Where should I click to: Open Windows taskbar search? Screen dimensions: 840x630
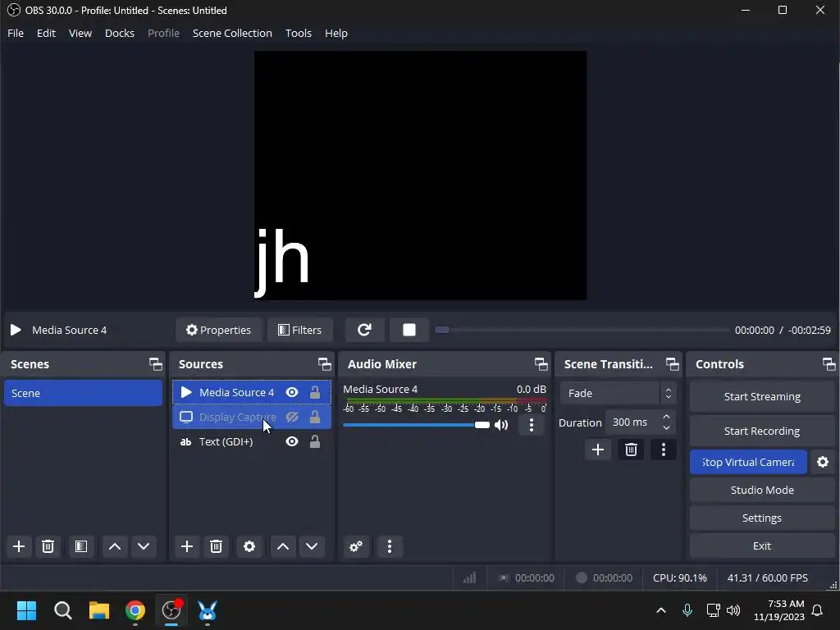click(62, 610)
